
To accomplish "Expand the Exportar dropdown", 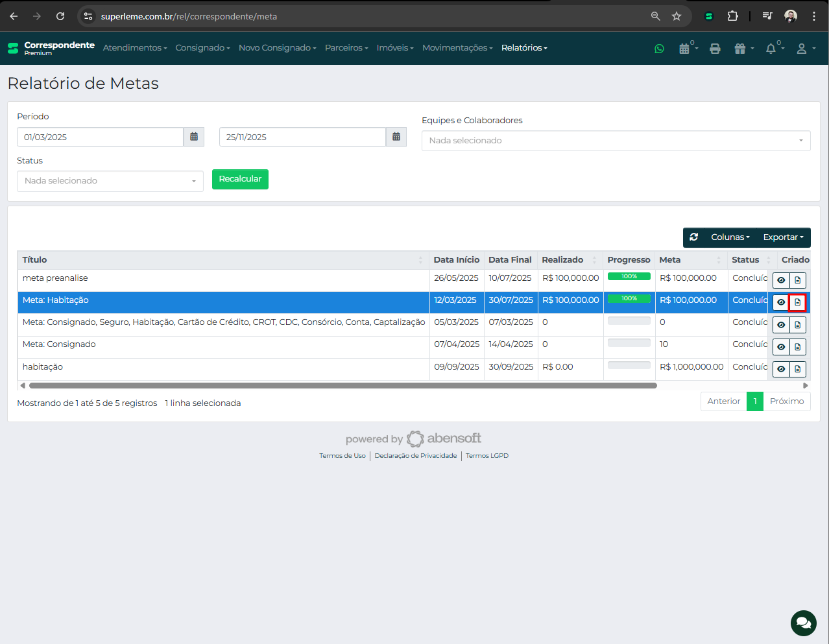I will coord(783,237).
